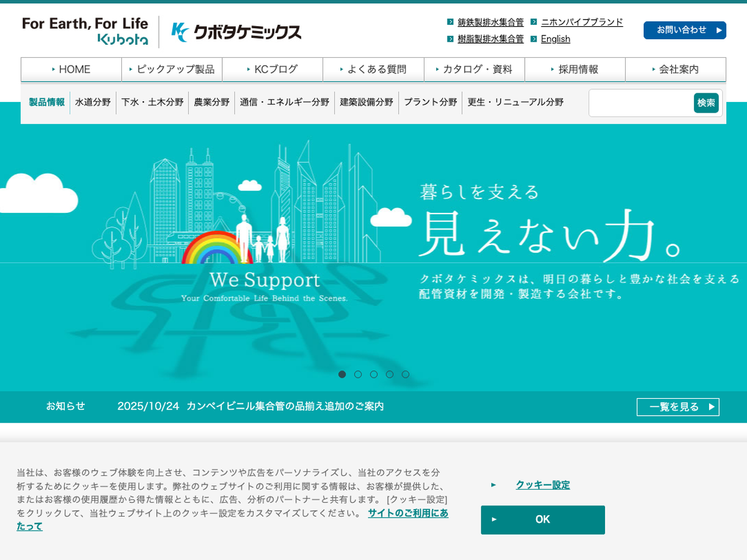
Task: Expand the 採用情報 navigation item
Action: [x=575, y=70]
